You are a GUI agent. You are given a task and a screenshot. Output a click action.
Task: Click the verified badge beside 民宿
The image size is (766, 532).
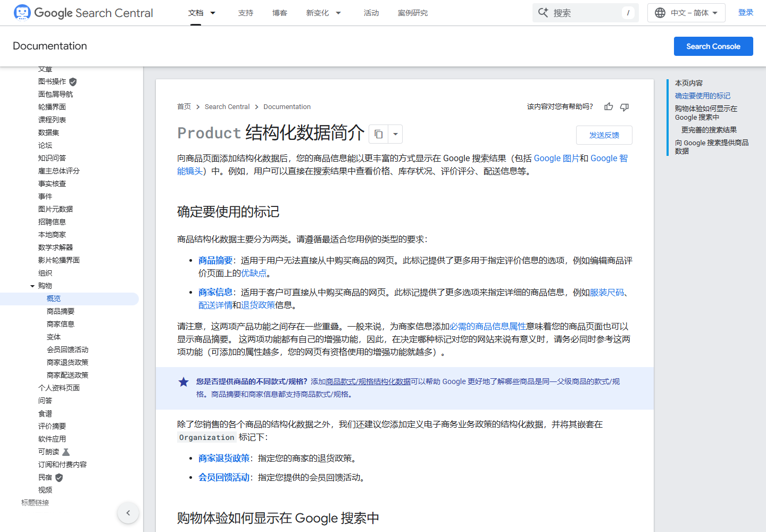coord(59,478)
